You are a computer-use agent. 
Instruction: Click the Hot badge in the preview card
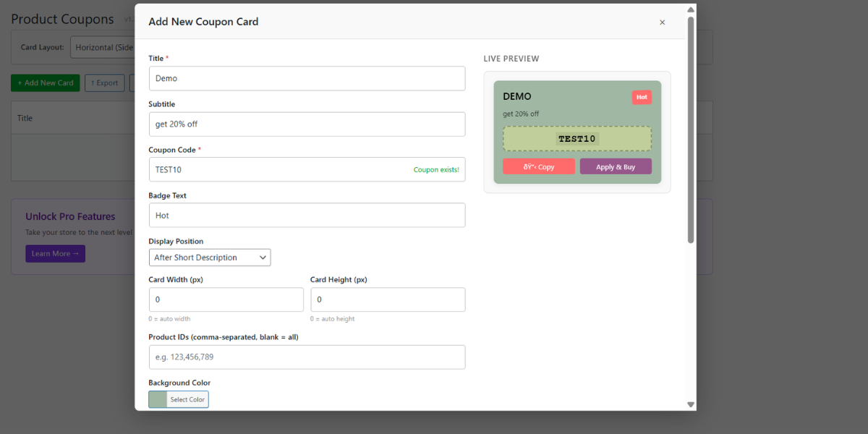coord(642,96)
